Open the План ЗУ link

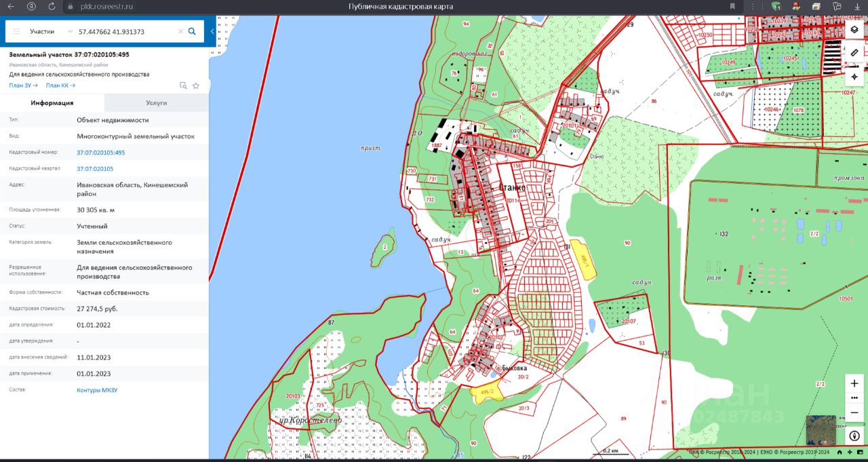pos(23,85)
